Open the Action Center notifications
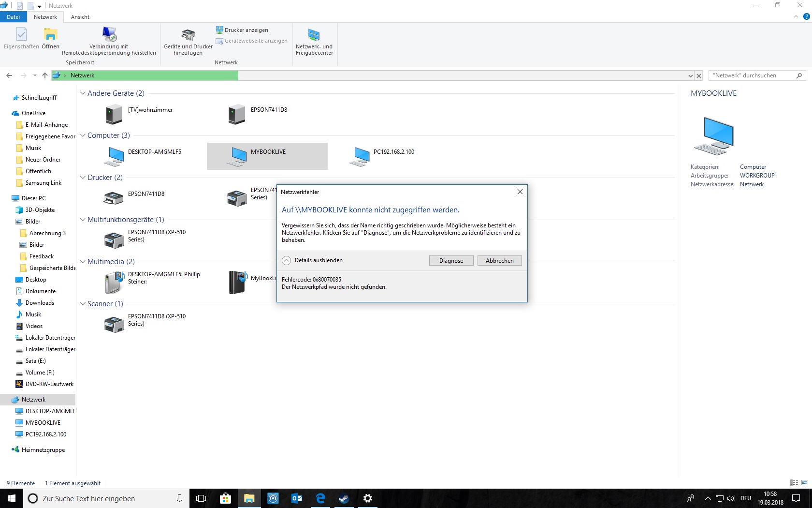 (x=796, y=498)
